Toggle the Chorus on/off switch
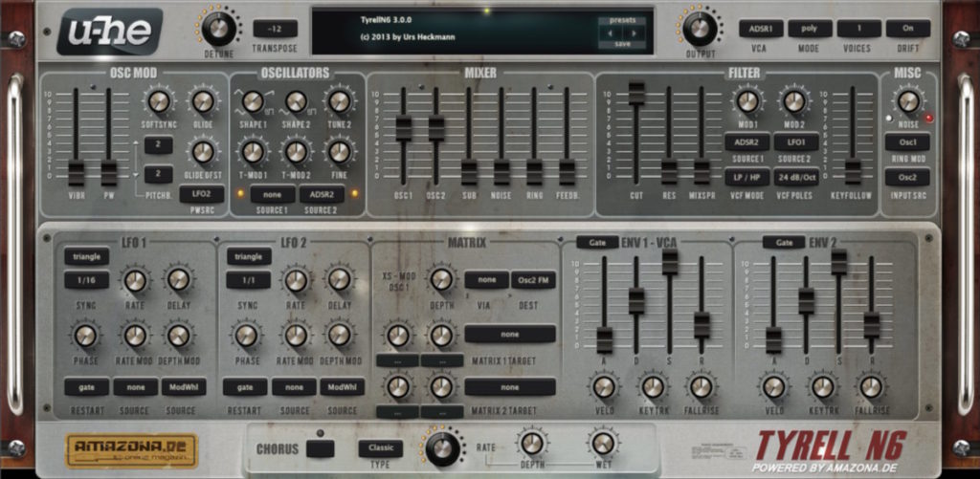980x479 pixels. (x=320, y=448)
